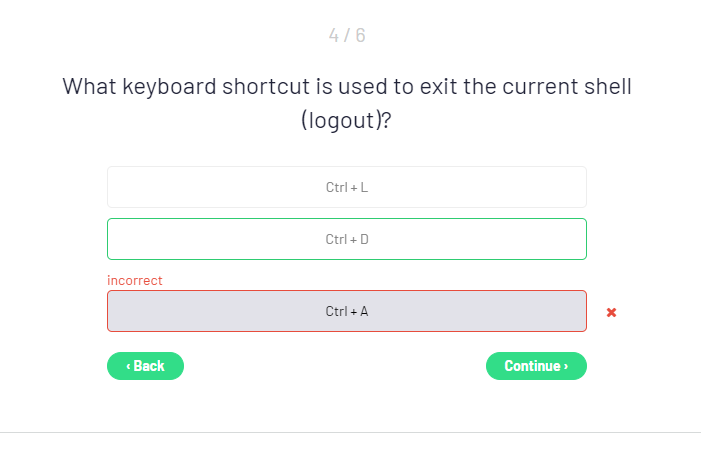
Task: Click the "(logout)?" line of the question
Action: coord(346,120)
